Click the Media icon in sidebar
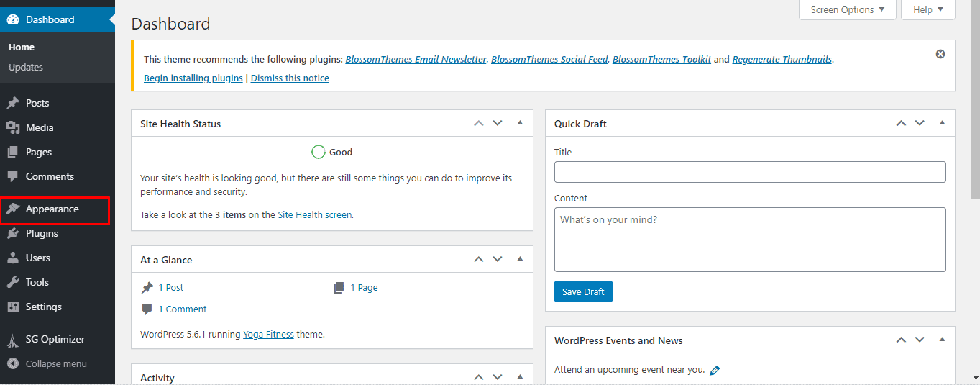980x385 pixels. [x=12, y=127]
